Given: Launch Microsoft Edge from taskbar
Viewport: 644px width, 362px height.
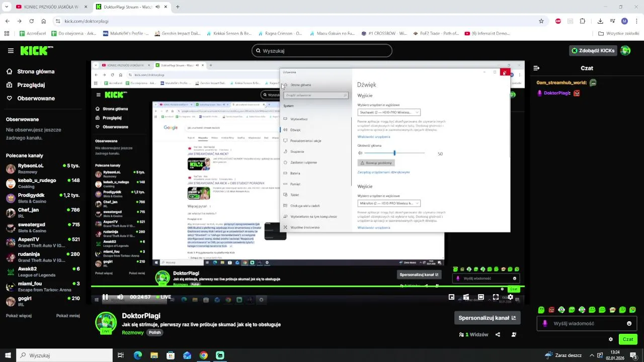Looking at the screenshot, I should [138, 355].
